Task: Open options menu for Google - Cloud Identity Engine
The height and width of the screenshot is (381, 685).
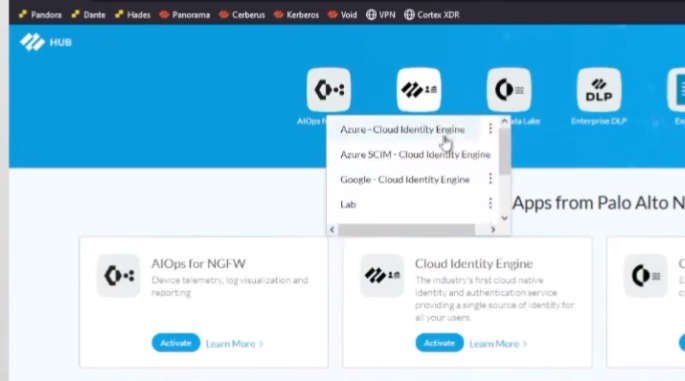Action: 490,178
